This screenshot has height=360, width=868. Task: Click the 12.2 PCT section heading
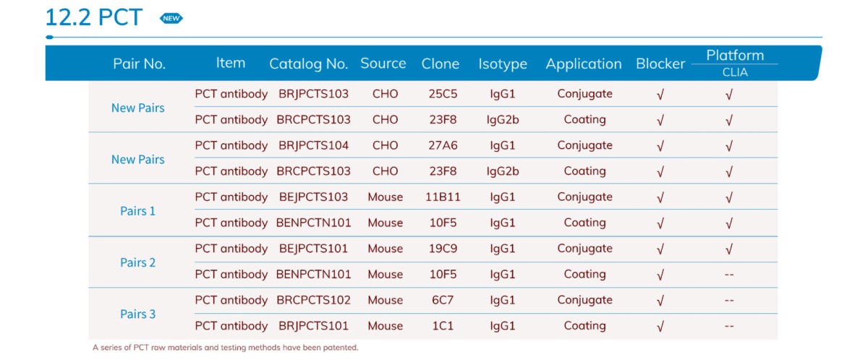point(94,17)
